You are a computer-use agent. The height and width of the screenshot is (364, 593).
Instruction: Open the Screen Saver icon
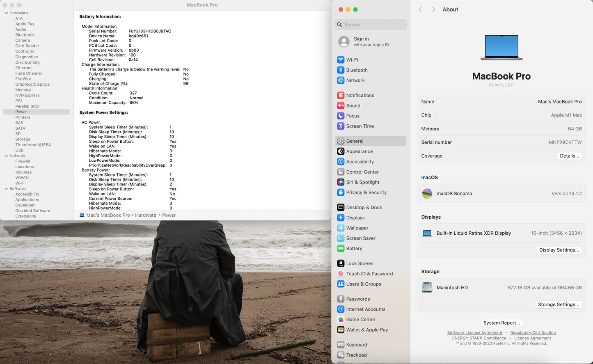pos(341,238)
